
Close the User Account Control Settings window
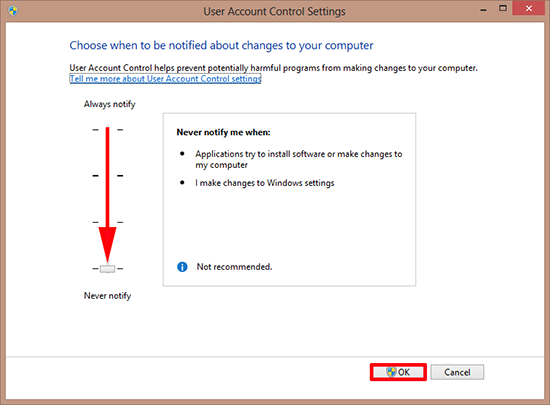pos(529,8)
